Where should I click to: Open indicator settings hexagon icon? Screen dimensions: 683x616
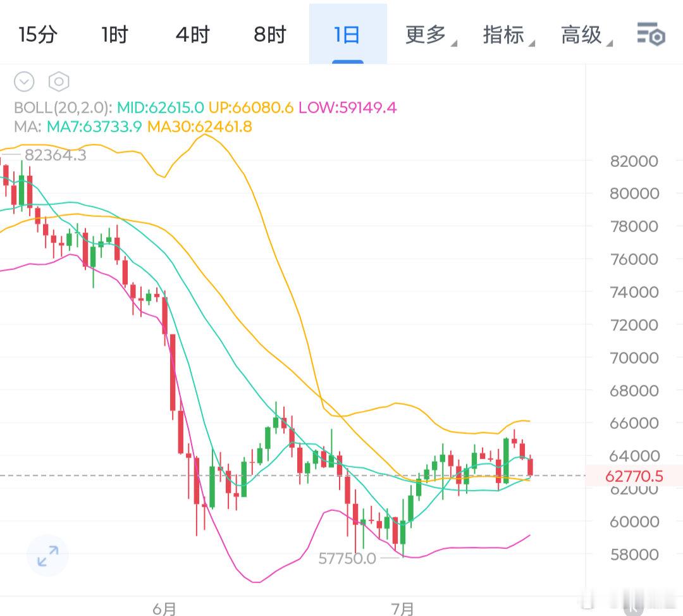click(x=59, y=82)
